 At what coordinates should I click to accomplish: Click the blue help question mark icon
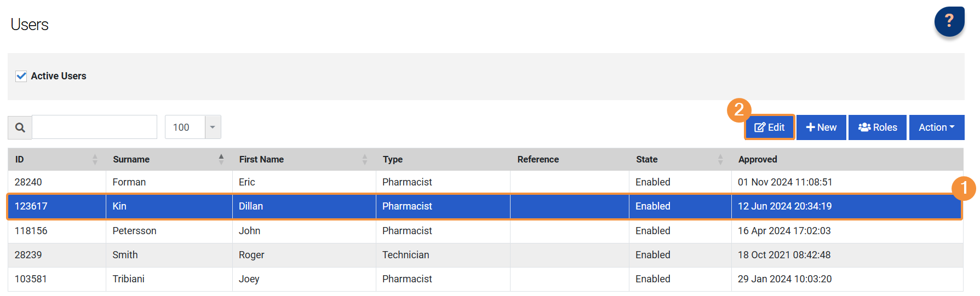949,22
